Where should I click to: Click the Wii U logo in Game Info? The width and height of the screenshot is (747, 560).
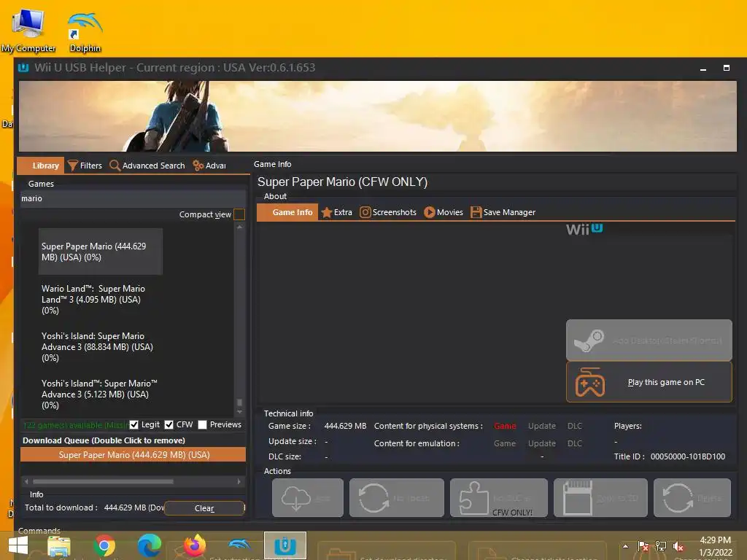pos(584,230)
